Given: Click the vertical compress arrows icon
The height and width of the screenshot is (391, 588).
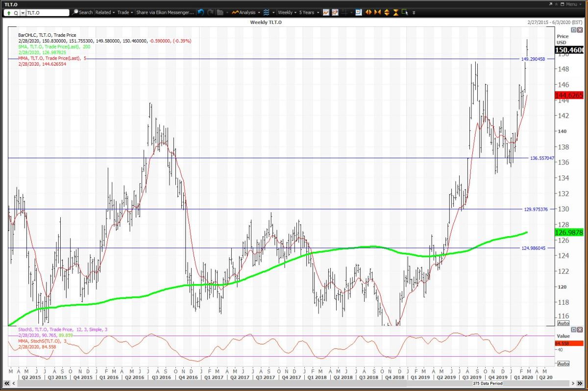Looking at the screenshot, I should pos(395,12).
